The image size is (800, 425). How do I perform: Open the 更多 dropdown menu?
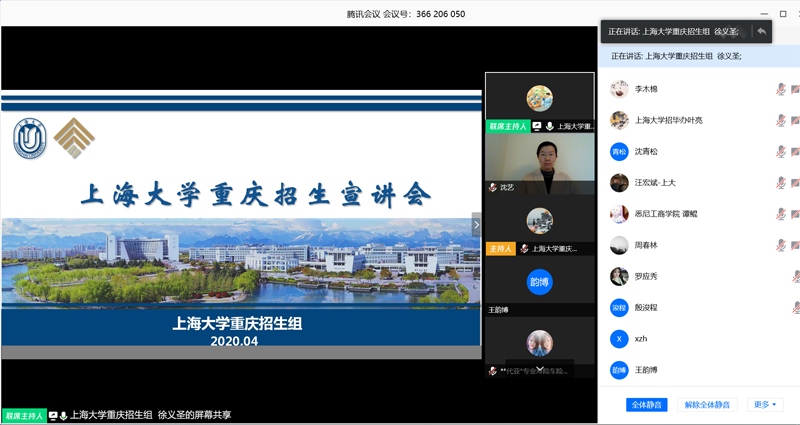[765, 405]
